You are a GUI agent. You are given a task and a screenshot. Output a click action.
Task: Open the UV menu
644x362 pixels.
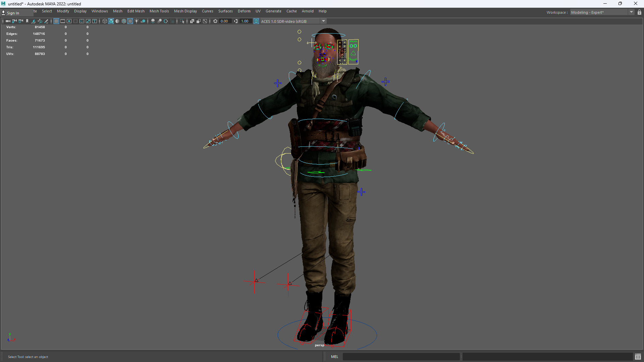[258, 11]
